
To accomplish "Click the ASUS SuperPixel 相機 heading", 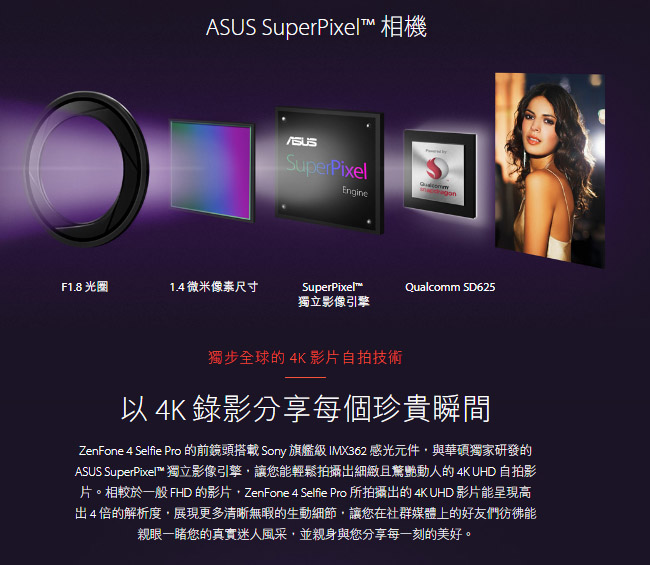I will coord(316,27).
